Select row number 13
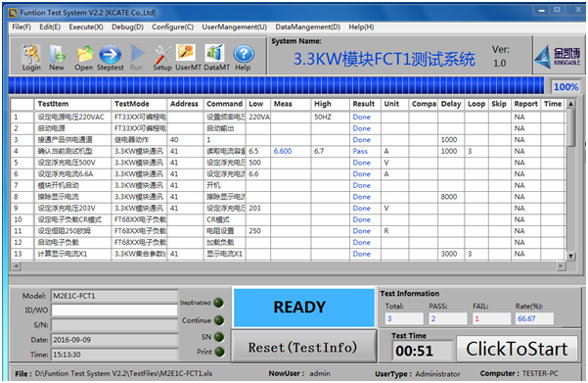Viewport: 588px width, 383px height. coord(18,254)
